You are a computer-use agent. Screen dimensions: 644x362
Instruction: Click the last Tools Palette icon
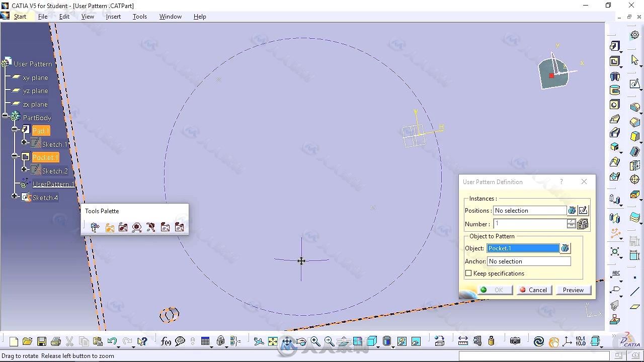pyautogui.click(x=179, y=228)
